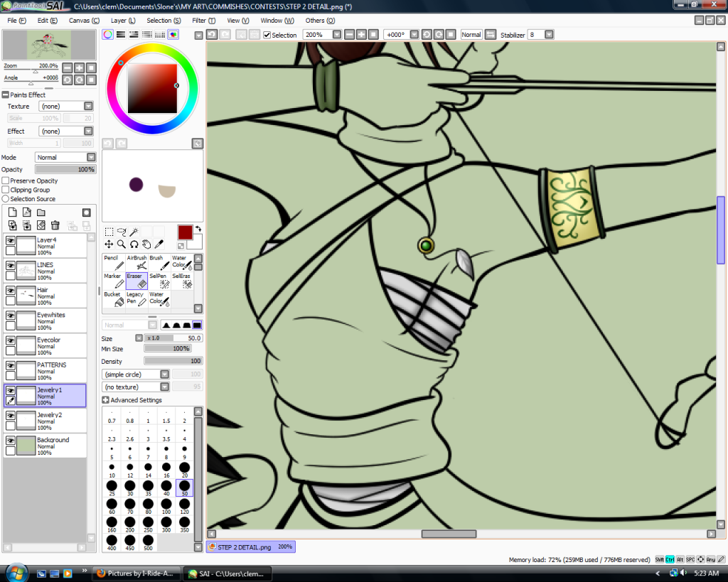
Task: Open the Filter menu
Action: 203,21
